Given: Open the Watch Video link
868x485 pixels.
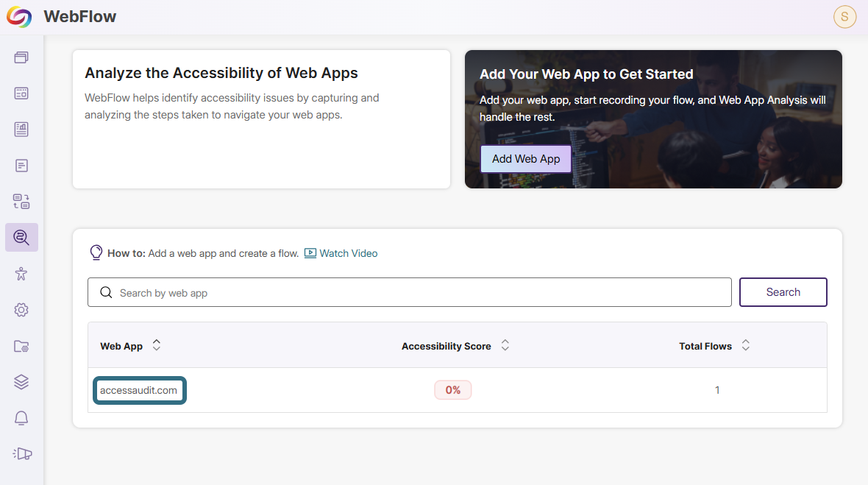Looking at the screenshot, I should pos(349,253).
